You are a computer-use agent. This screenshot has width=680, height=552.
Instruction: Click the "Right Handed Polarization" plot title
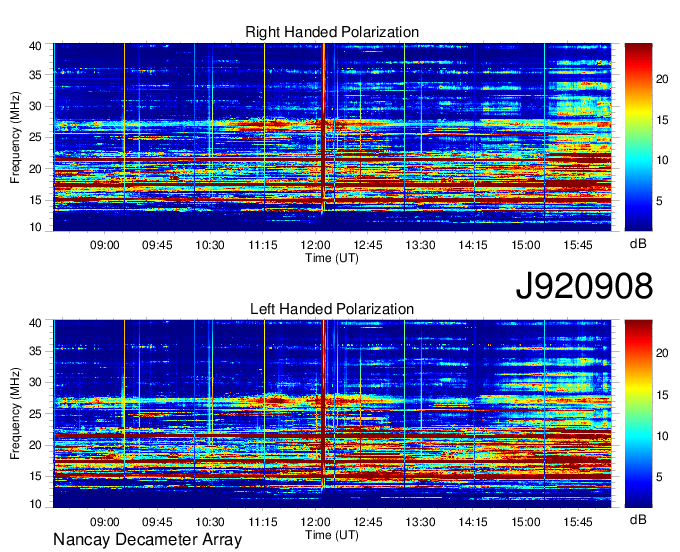pyautogui.click(x=332, y=32)
